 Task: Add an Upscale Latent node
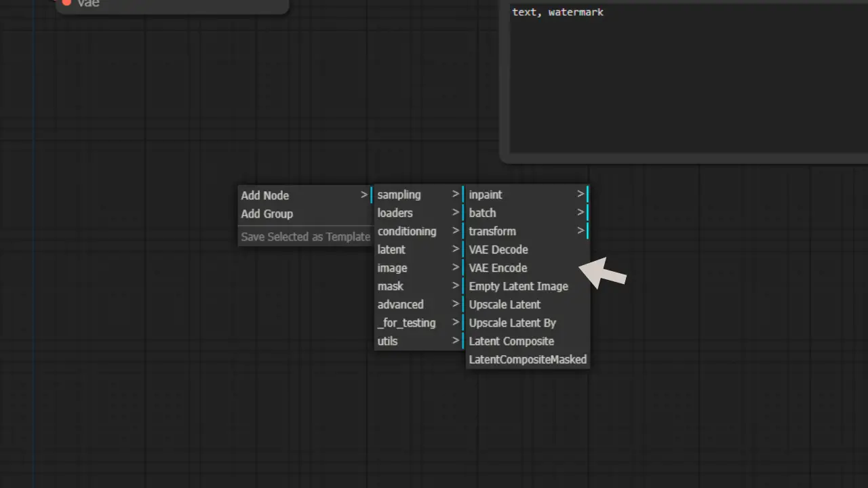point(527,304)
